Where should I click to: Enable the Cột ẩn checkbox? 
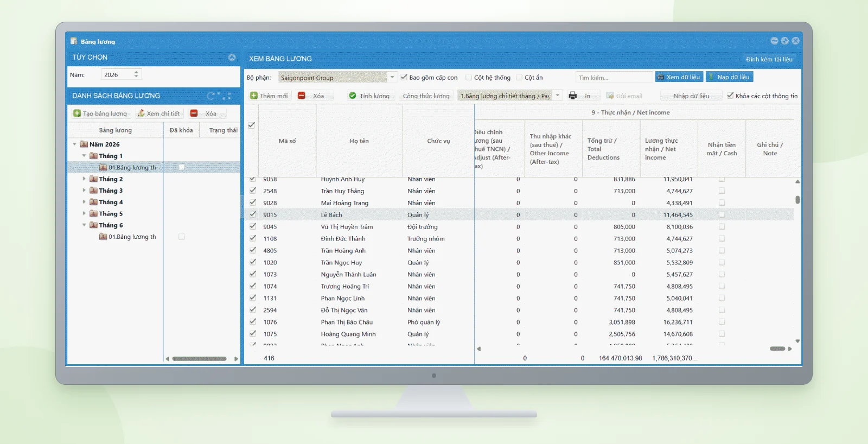[519, 77]
